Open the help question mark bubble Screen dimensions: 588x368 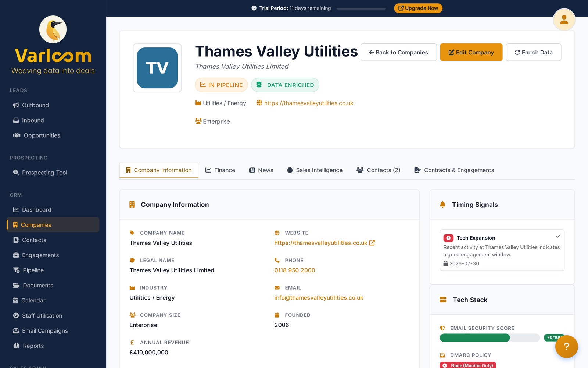(566, 346)
